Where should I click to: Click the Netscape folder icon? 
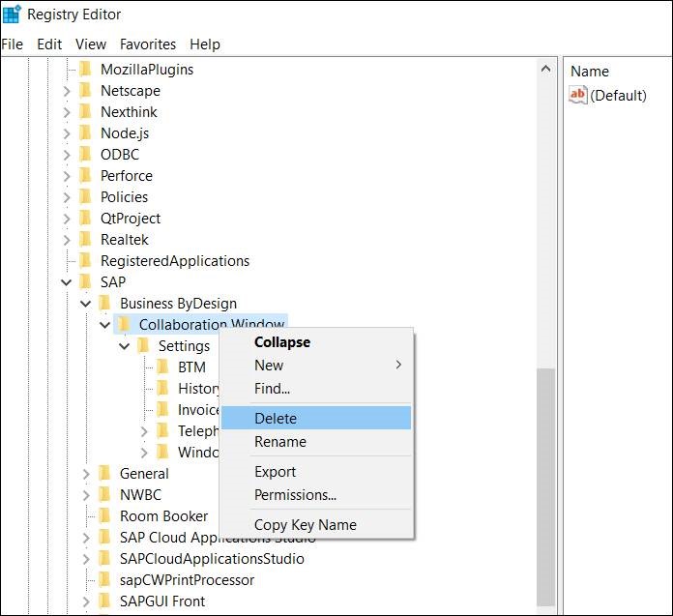[x=86, y=91]
